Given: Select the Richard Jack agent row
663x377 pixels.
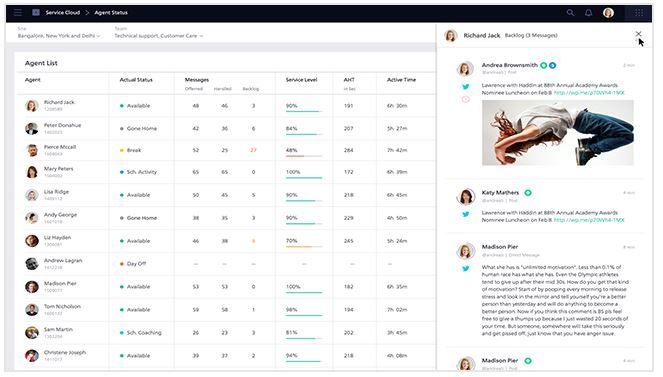Looking at the screenshot, I should pyautogui.click(x=226, y=106).
